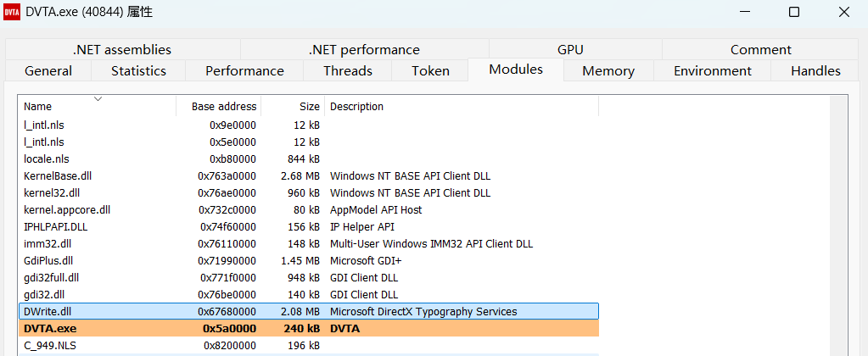The width and height of the screenshot is (868, 356).
Task: Close the DVTA.exe properties window
Action: click(844, 13)
